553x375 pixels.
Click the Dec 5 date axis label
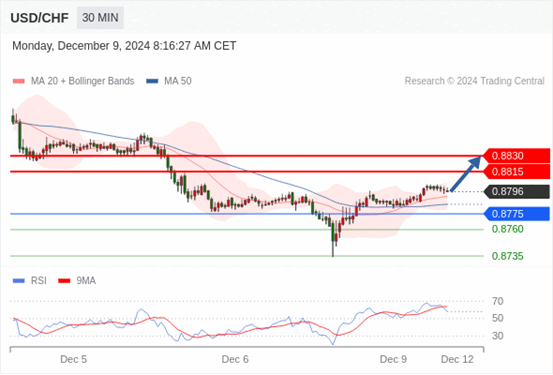tap(73, 359)
